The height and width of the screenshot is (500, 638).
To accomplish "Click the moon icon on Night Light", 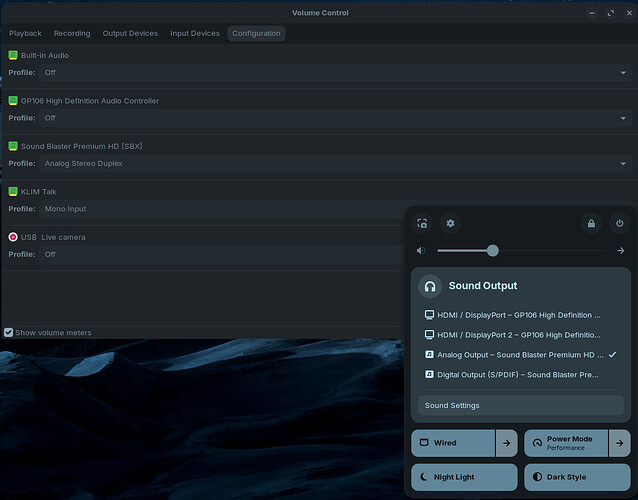I will (424, 477).
